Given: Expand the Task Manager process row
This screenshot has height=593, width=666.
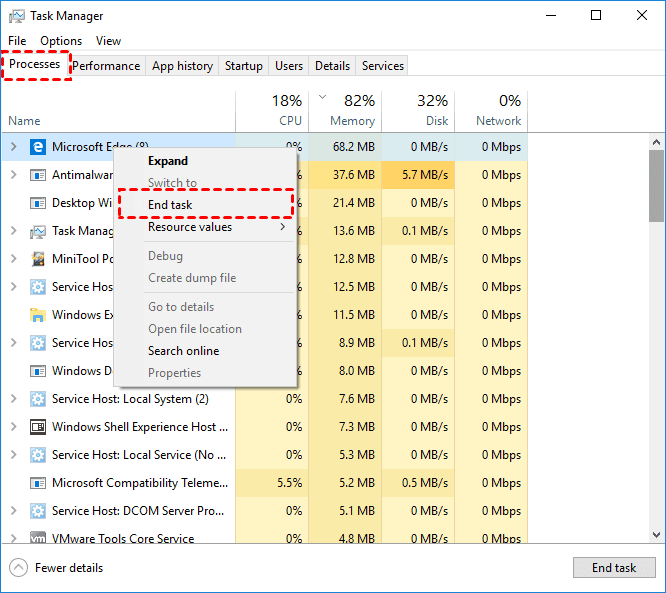Looking at the screenshot, I should tap(14, 231).
